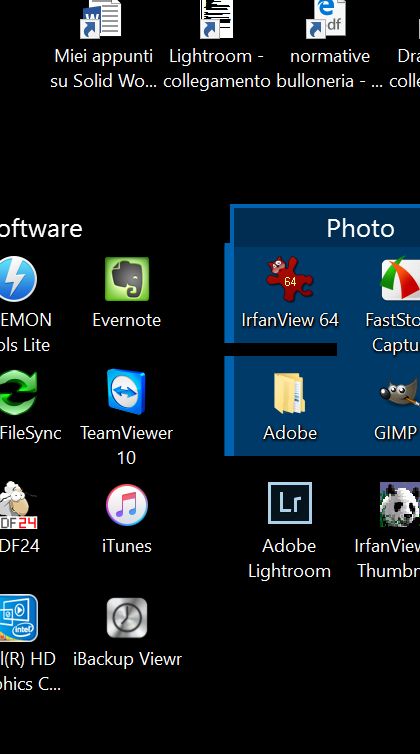Launch the DAEMON Tools Lite icon
Image resolution: width=420 pixels, height=754 pixels.
[x=17, y=279]
